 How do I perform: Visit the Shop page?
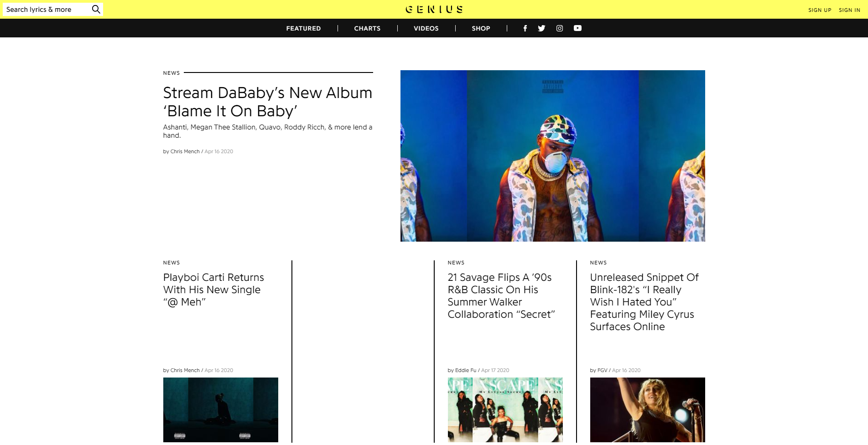[481, 28]
